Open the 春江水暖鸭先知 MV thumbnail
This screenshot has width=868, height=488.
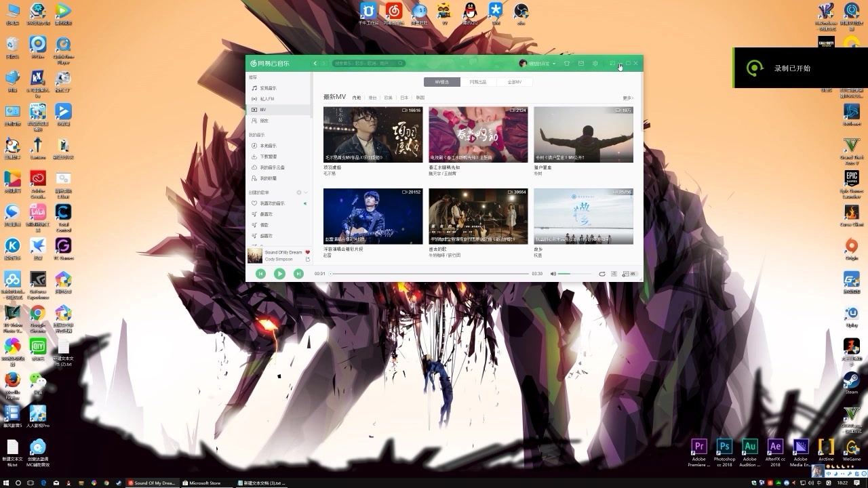pyautogui.click(x=478, y=134)
